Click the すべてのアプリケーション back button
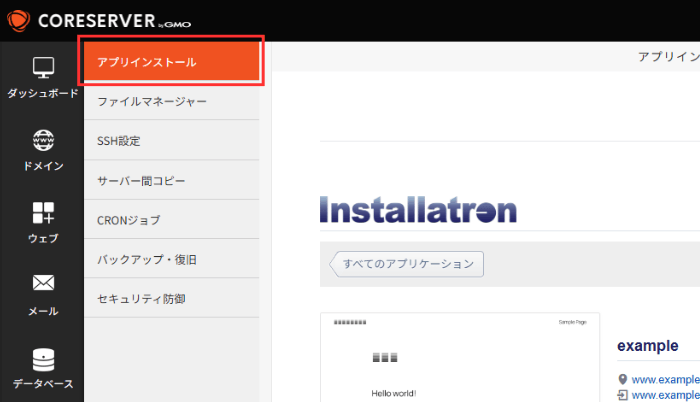 click(407, 264)
